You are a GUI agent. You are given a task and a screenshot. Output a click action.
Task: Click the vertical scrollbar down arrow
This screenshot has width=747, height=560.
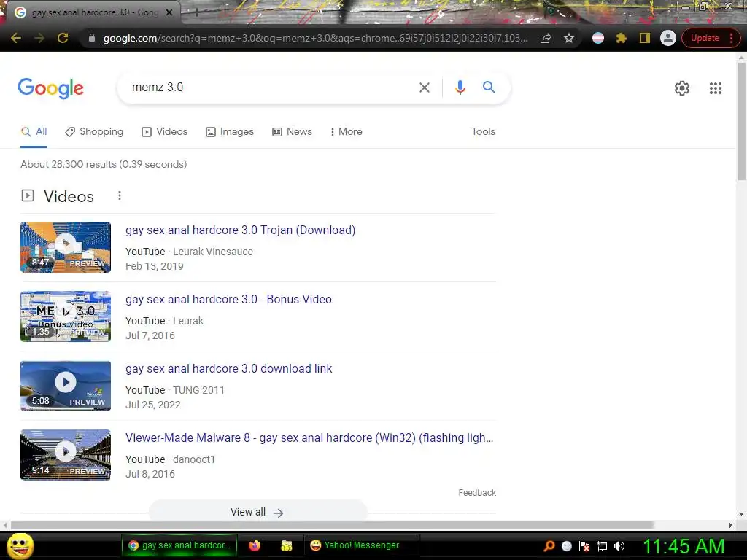click(741, 514)
